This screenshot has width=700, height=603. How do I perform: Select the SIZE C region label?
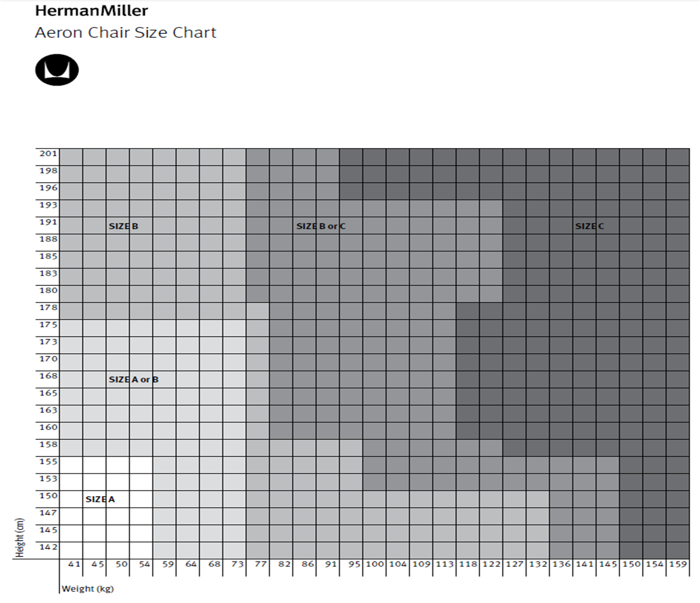click(x=590, y=226)
